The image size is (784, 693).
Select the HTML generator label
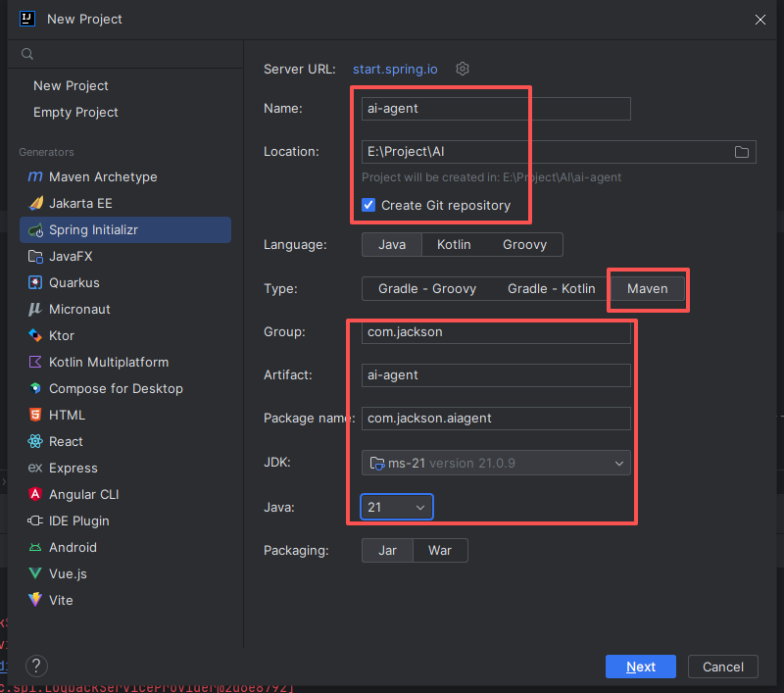(67, 415)
